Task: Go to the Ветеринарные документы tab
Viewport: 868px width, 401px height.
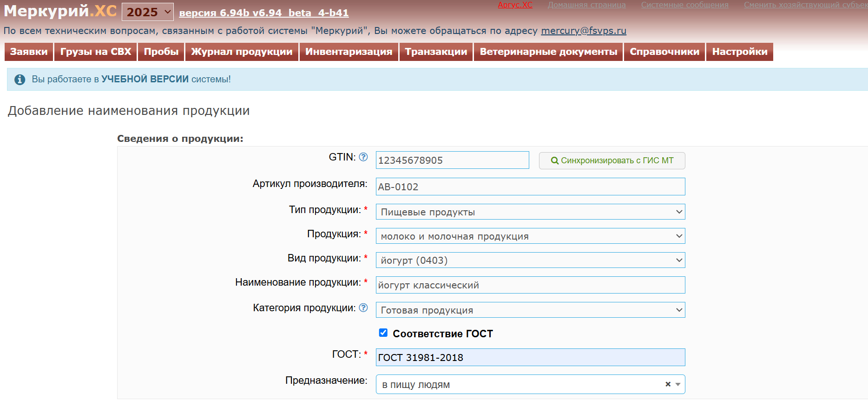Action: click(x=548, y=52)
